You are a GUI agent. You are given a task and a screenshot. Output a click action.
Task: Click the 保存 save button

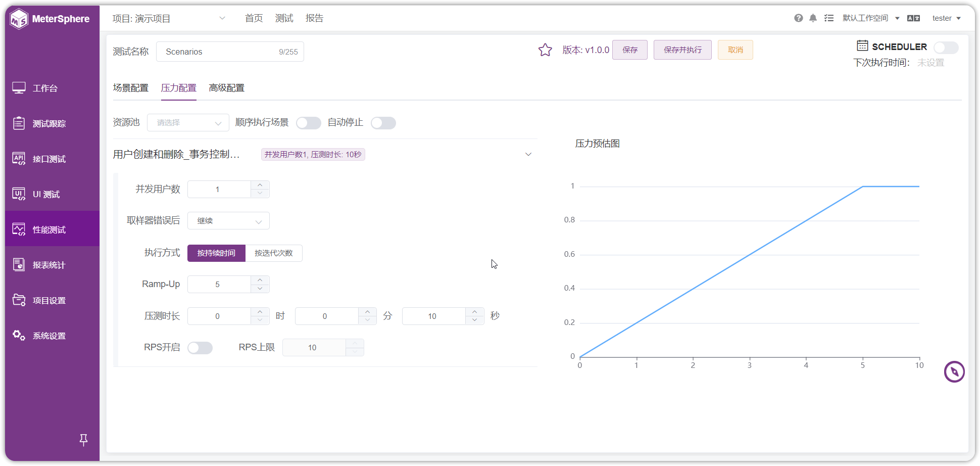630,50
